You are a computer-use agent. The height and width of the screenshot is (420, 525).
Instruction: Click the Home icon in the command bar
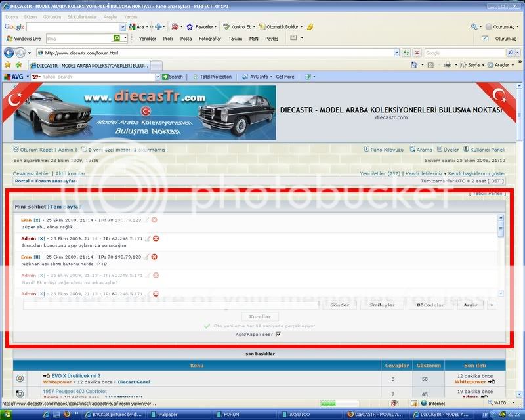coord(414,65)
